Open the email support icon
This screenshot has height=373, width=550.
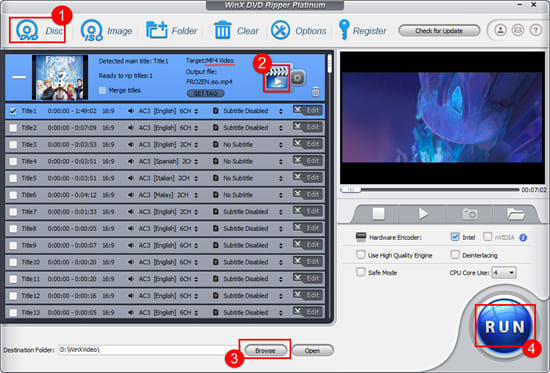point(518,31)
